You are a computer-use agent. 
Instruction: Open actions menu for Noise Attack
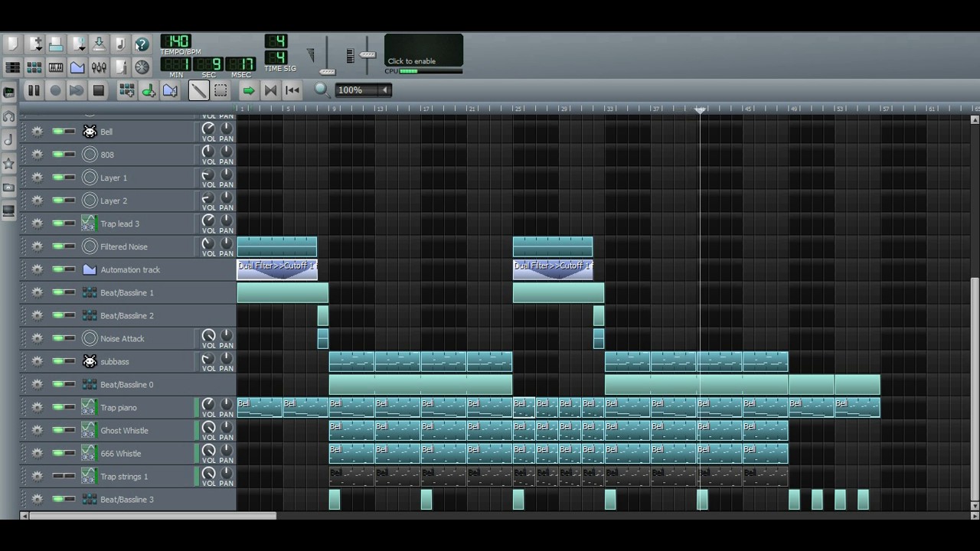point(37,338)
